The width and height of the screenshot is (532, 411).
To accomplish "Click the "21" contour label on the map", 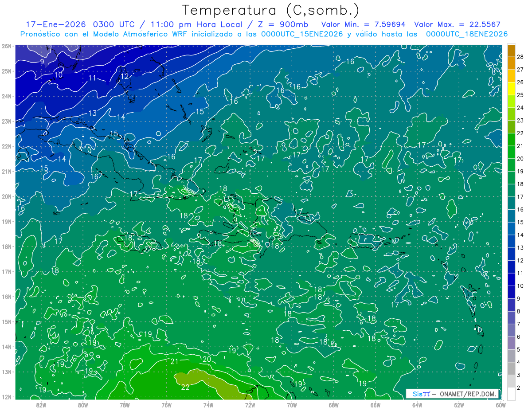I will click(x=174, y=361).
